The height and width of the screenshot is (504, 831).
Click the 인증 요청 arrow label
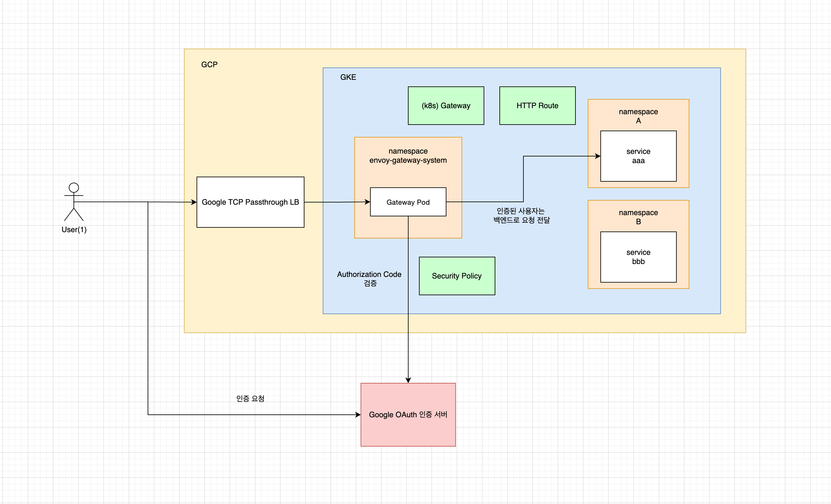[250, 398]
